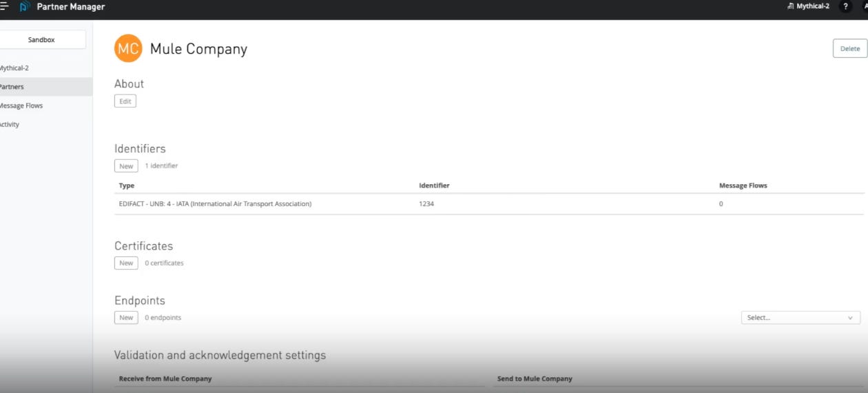This screenshot has width=868, height=393.
Task: Click the 1 identifier count label
Action: click(x=161, y=166)
